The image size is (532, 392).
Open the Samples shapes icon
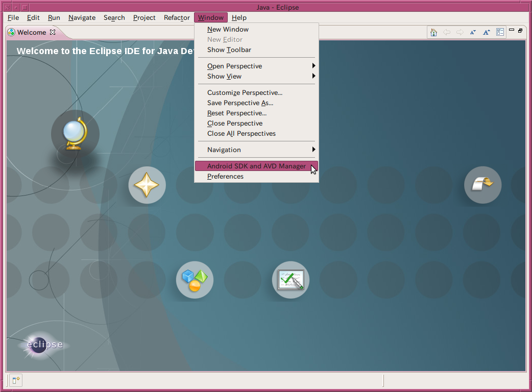tap(195, 280)
